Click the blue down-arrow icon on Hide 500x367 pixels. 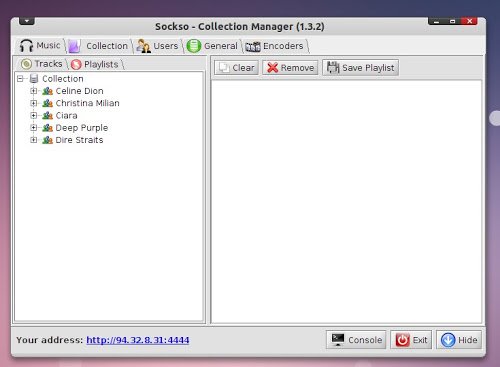tap(448, 340)
